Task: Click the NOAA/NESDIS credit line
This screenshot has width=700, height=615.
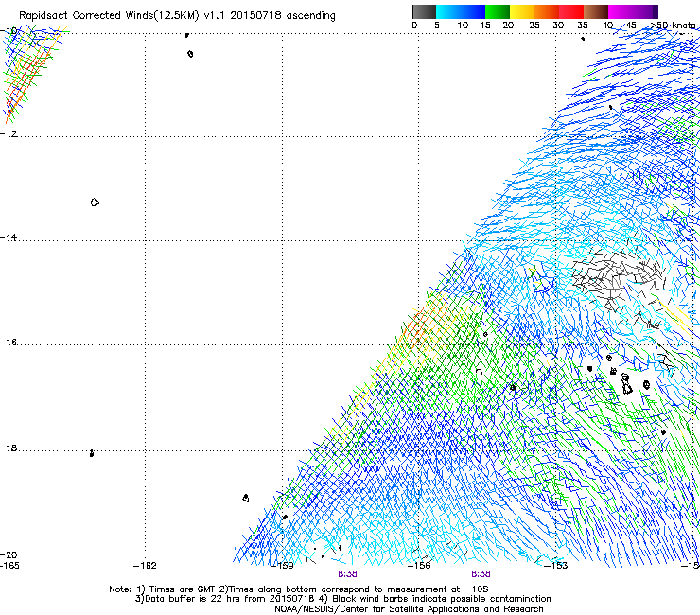Action: 409,609
